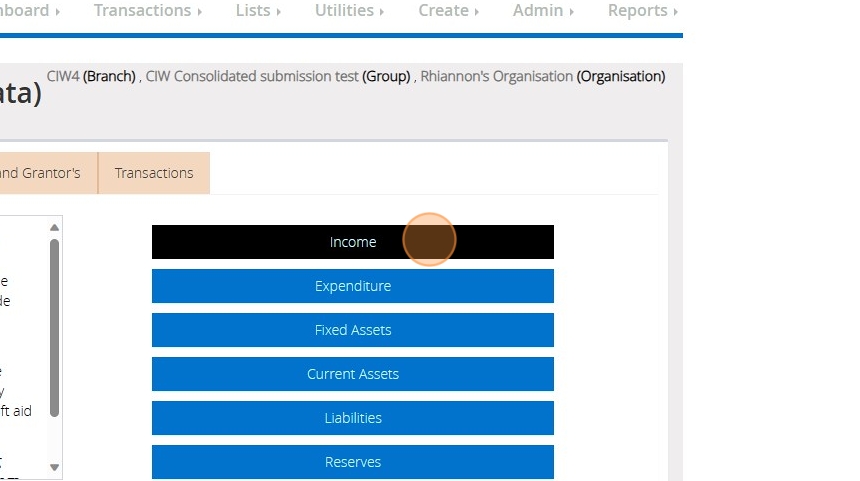
Task: Select the Expenditure category button
Action: (353, 286)
